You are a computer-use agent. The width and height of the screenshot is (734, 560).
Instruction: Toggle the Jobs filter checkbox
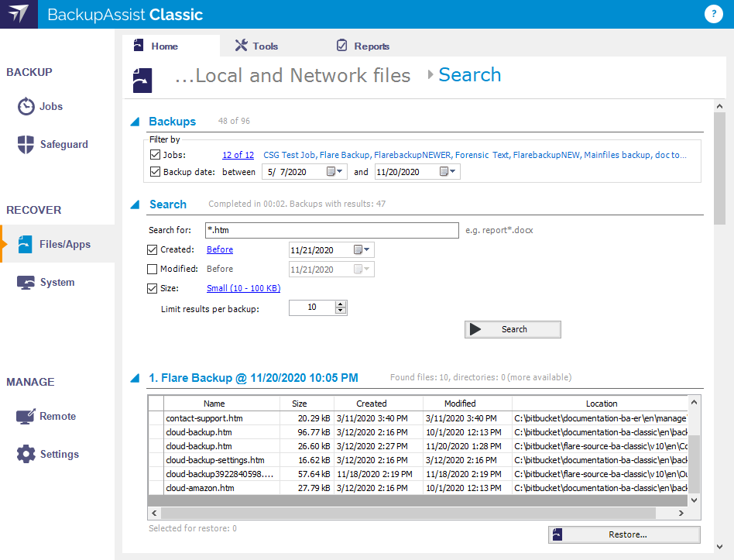click(x=155, y=154)
